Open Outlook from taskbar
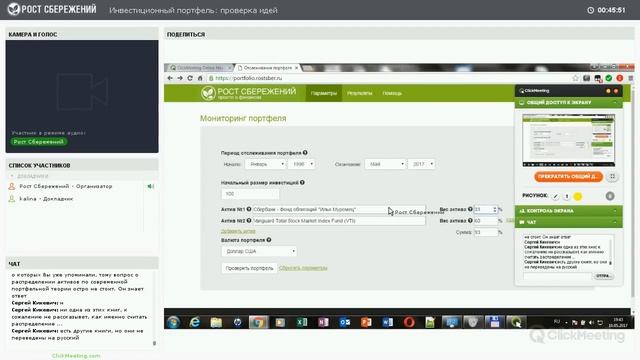The image size is (640, 360). (345, 322)
